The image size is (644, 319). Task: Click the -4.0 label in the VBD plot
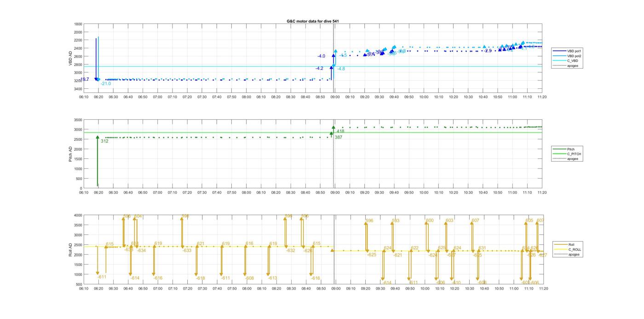pos(321,56)
